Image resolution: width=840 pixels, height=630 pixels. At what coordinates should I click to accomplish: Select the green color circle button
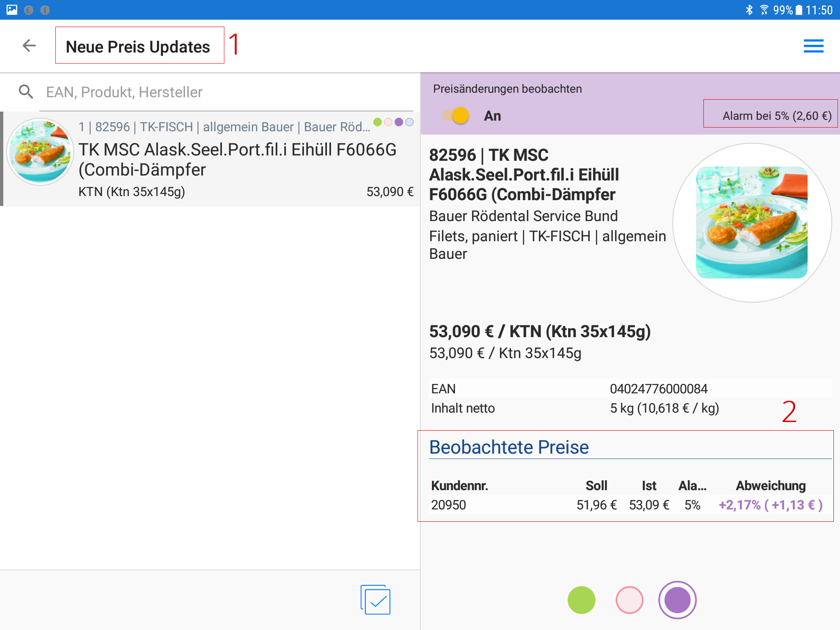coord(581,600)
